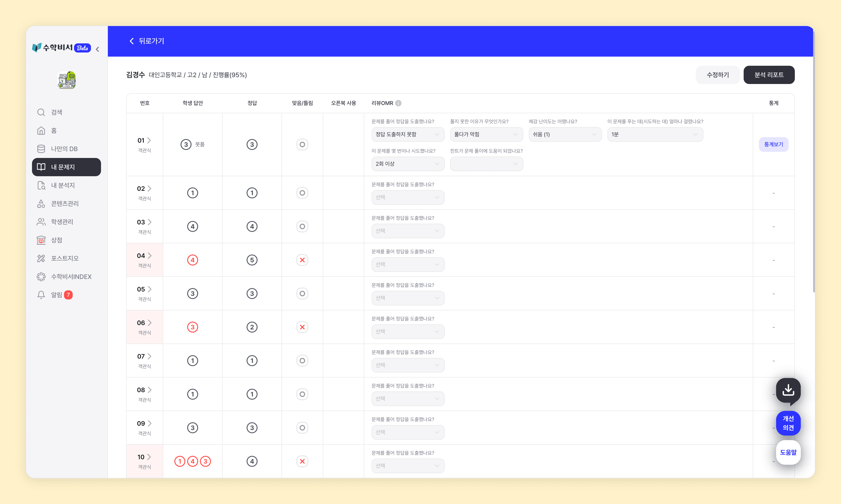Click the 리뷰OMR info icon
Image resolution: width=841 pixels, height=504 pixels.
tap(398, 103)
